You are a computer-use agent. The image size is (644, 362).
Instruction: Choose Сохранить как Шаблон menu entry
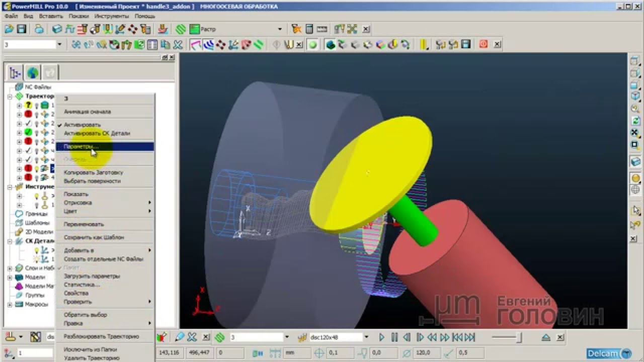(x=94, y=237)
